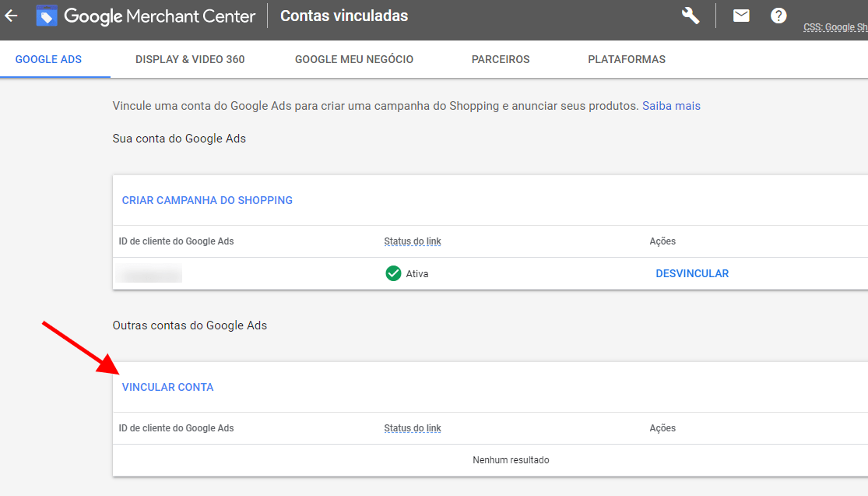868x496 pixels.
Task: Open the Plataformas tab
Action: pyautogui.click(x=627, y=59)
